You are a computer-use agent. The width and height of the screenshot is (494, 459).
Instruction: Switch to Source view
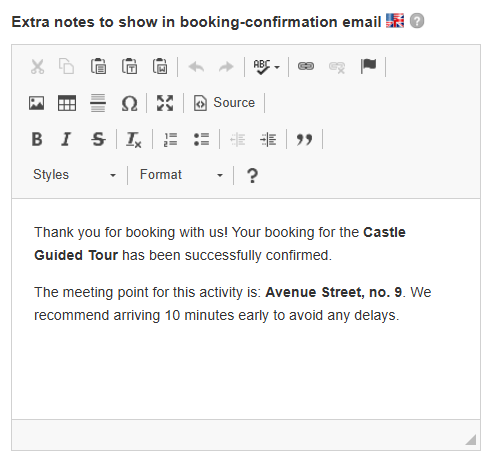point(224,103)
